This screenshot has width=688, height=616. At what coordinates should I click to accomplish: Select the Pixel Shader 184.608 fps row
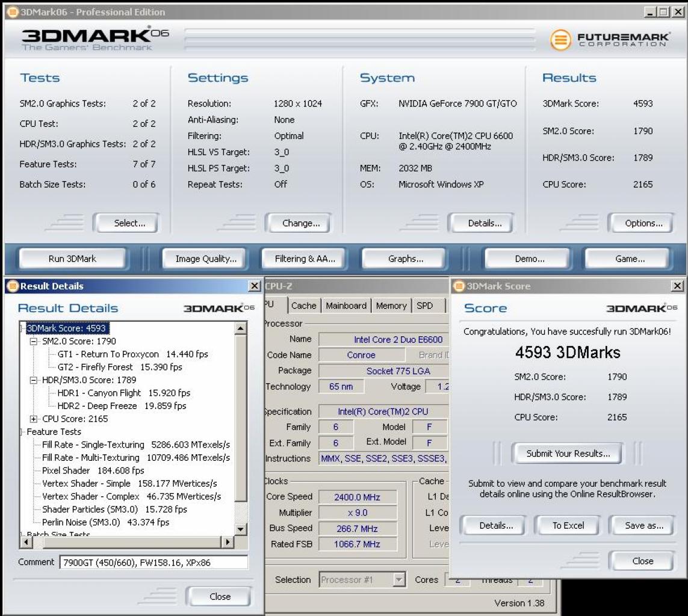93,470
